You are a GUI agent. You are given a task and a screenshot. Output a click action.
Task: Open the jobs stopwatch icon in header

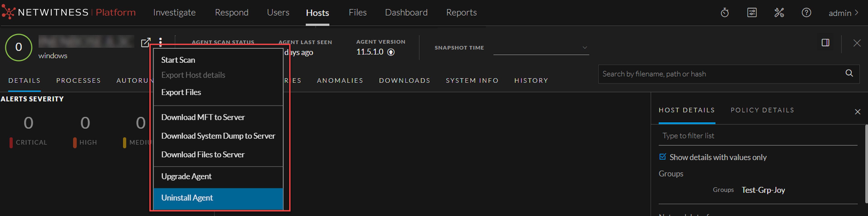[x=725, y=13]
